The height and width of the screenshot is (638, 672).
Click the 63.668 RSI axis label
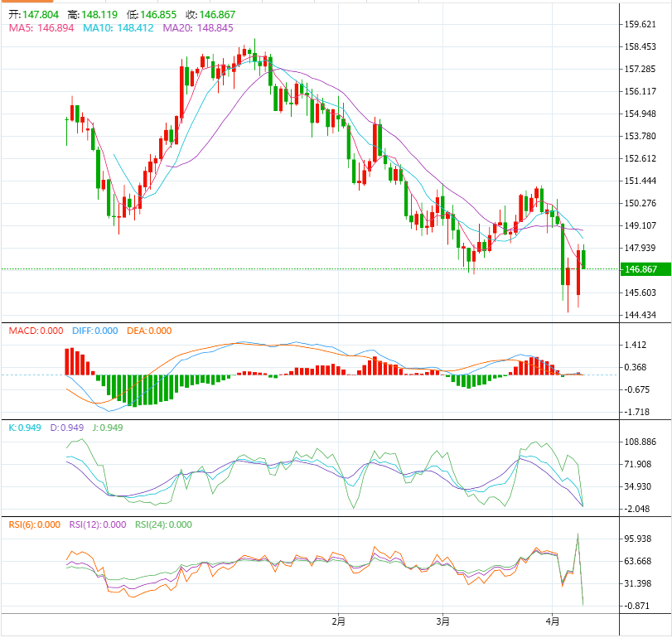pos(638,561)
